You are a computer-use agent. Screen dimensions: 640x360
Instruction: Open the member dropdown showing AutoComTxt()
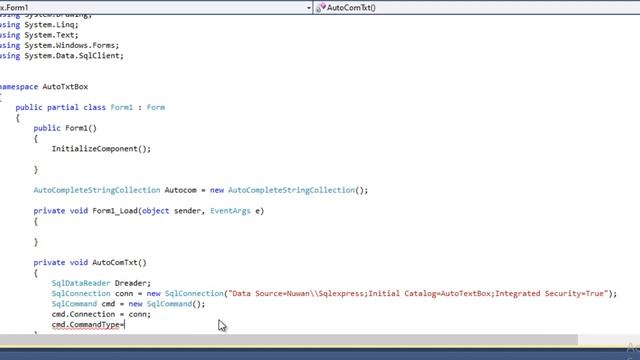point(477,7)
